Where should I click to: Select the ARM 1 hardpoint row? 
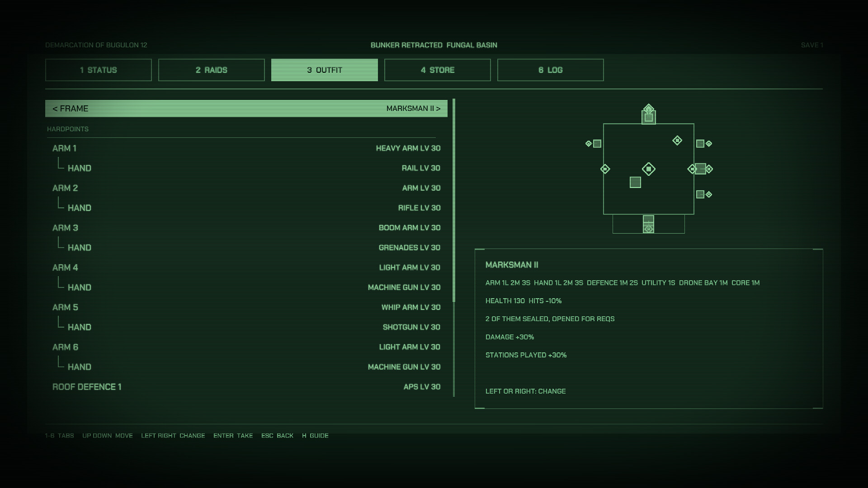coord(246,148)
